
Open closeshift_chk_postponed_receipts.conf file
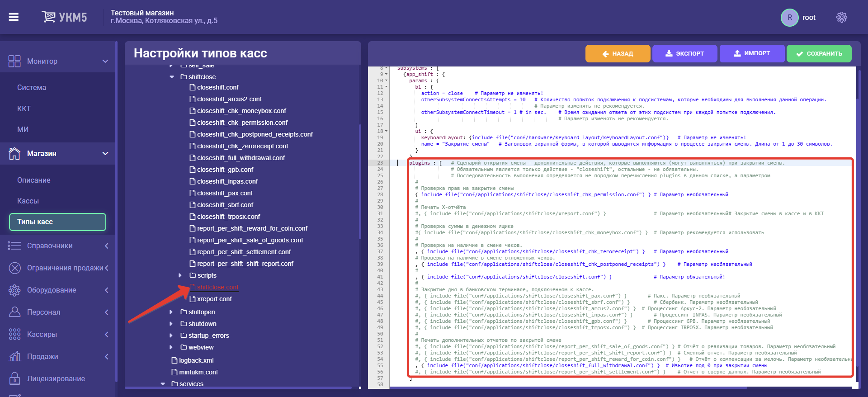click(255, 134)
